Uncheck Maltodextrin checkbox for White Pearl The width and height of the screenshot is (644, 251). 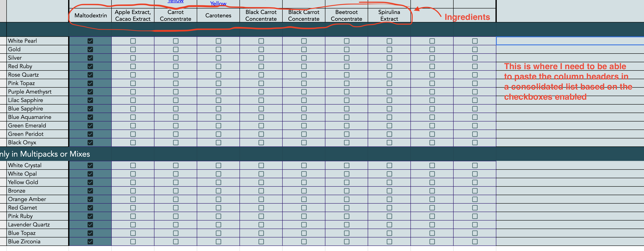pos(90,41)
